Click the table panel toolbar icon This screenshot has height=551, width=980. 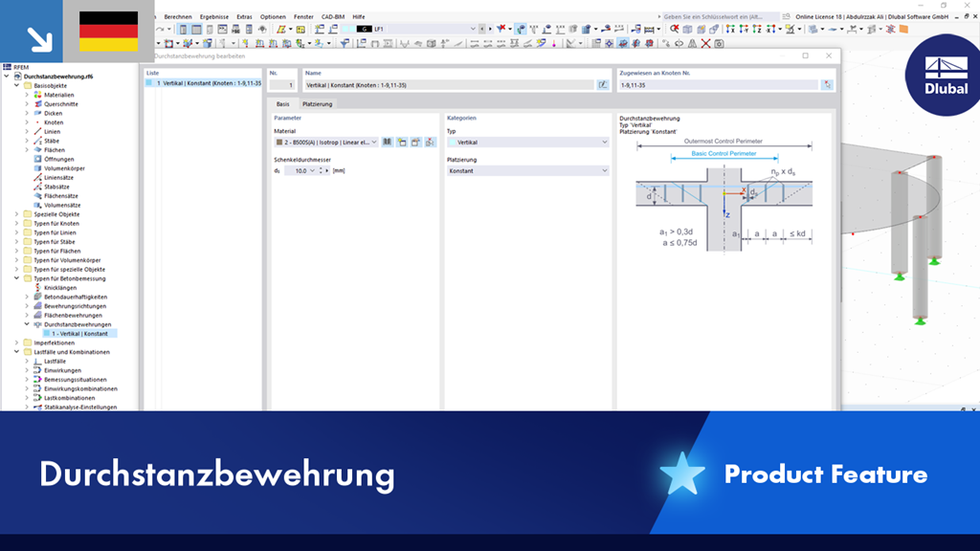tap(196, 30)
